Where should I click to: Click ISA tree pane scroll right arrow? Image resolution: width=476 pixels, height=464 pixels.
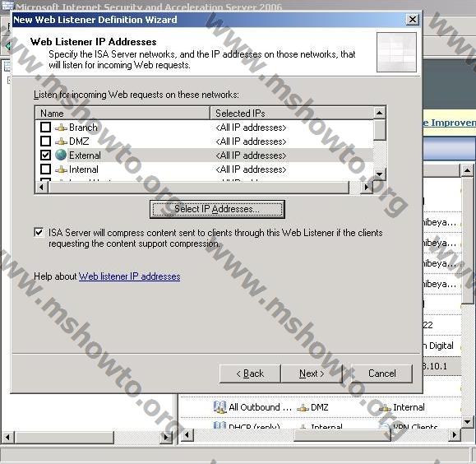click(x=166, y=438)
